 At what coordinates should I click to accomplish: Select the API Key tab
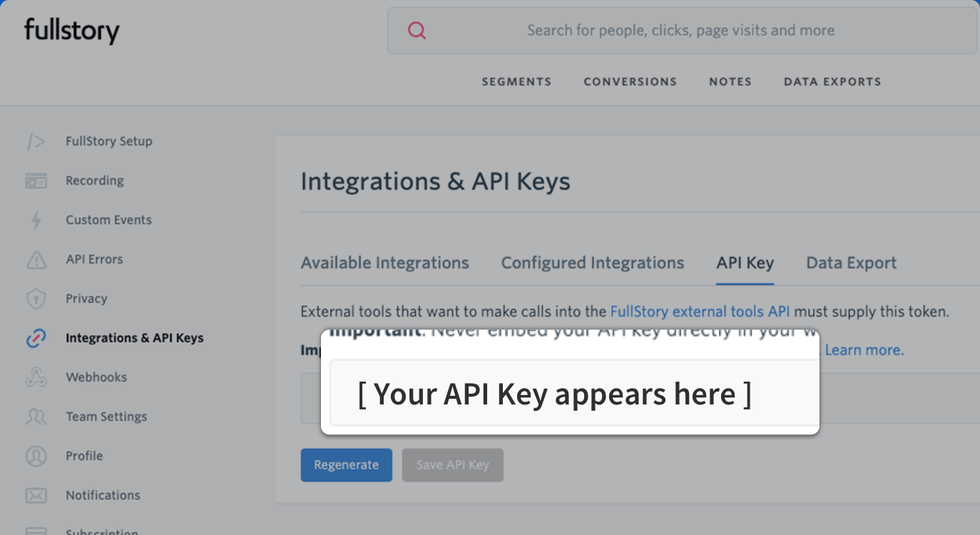tap(745, 263)
